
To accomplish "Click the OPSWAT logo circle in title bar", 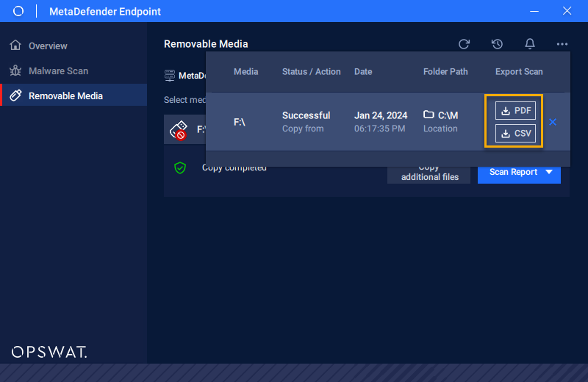I will (18, 11).
